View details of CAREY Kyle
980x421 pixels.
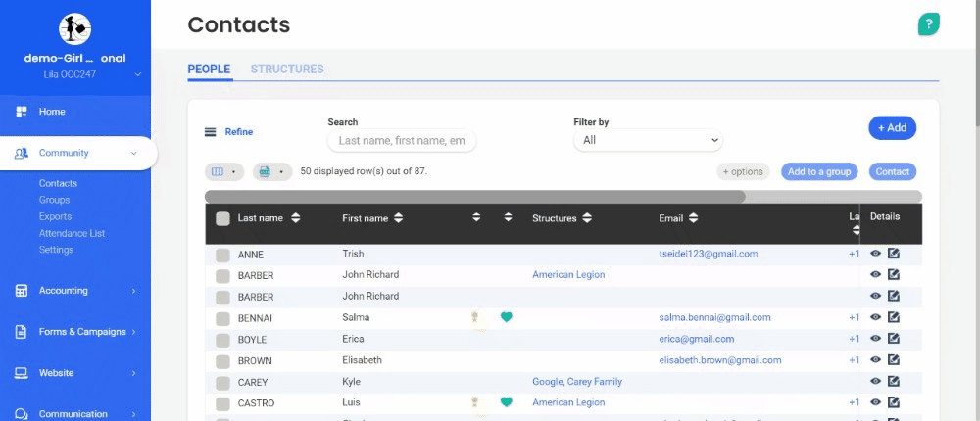click(x=875, y=381)
